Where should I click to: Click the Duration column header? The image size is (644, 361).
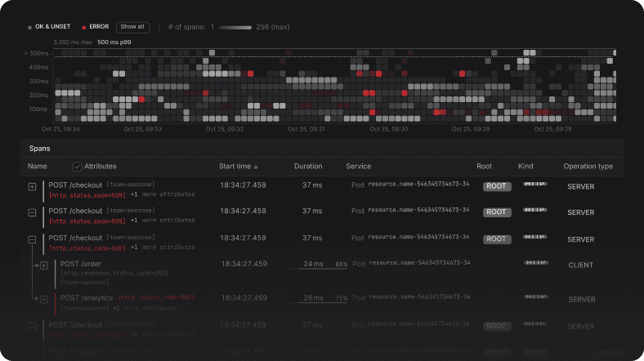pyautogui.click(x=308, y=166)
